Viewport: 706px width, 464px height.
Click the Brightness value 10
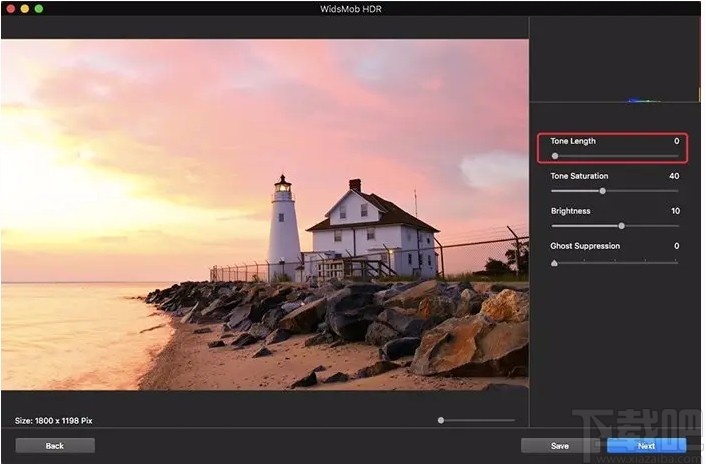point(675,211)
